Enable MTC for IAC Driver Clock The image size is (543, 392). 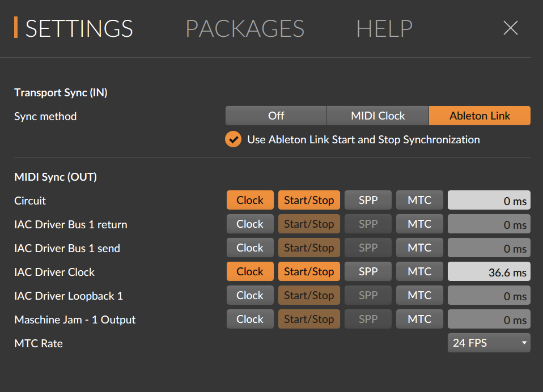419,271
